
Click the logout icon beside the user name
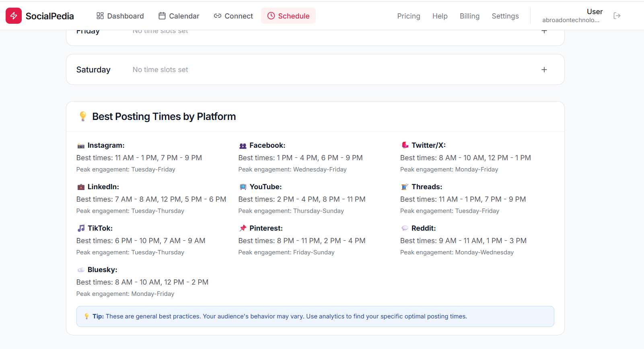(617, 16)
